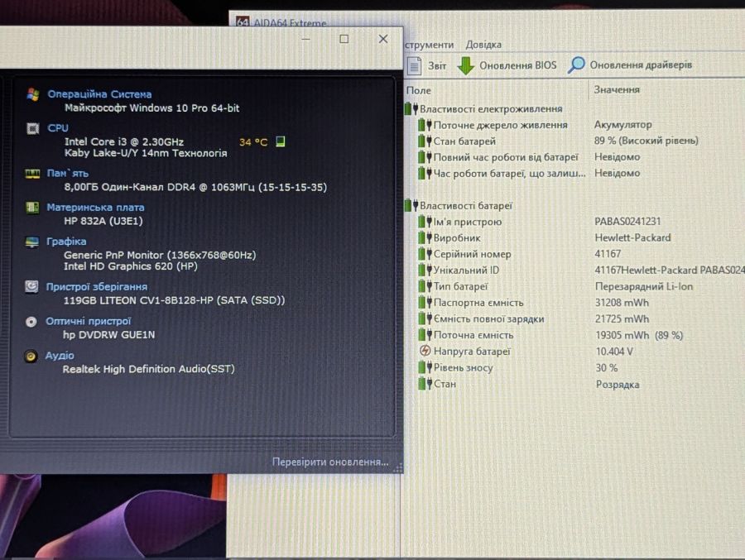745x560 pixels.
Task: Select the manufacturer value Hewlett-Packard
Action: [633, 237]
